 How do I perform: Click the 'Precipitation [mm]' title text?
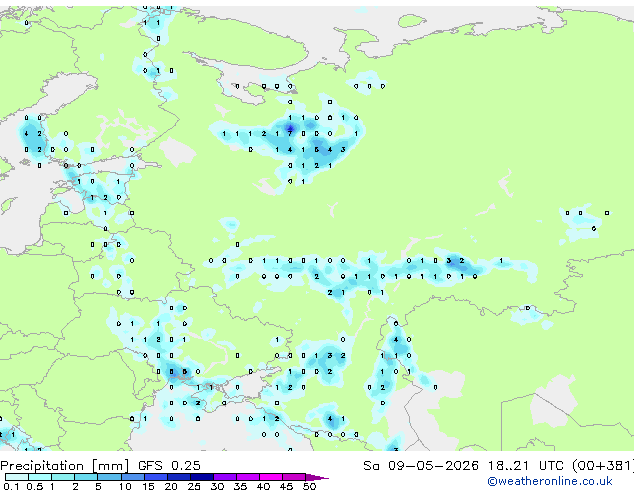[x=65, y=466]
